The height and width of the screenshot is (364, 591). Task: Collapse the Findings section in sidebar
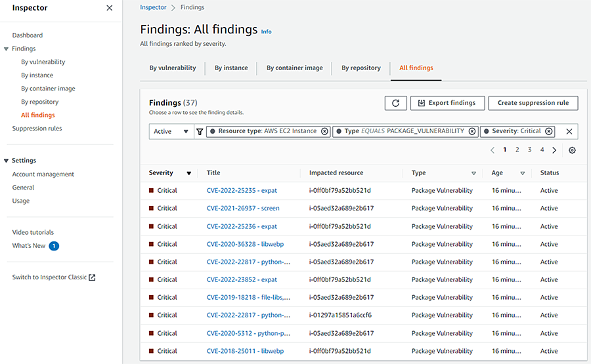point(6,49)
